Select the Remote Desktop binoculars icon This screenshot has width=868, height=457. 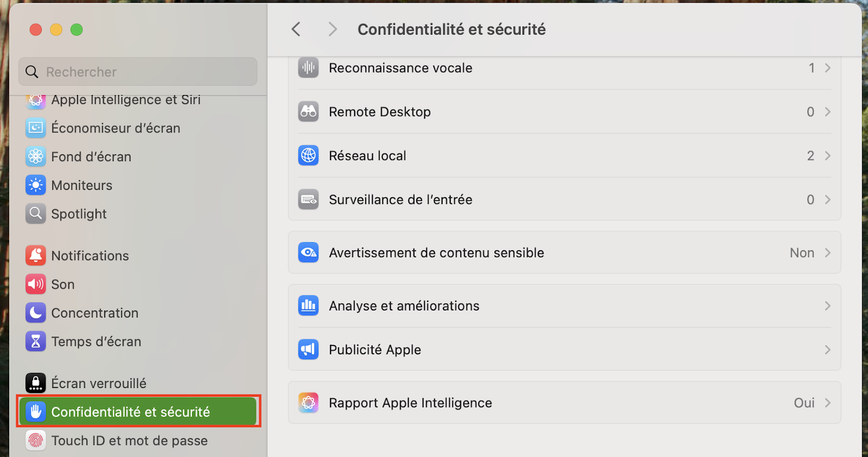point(308,111)
